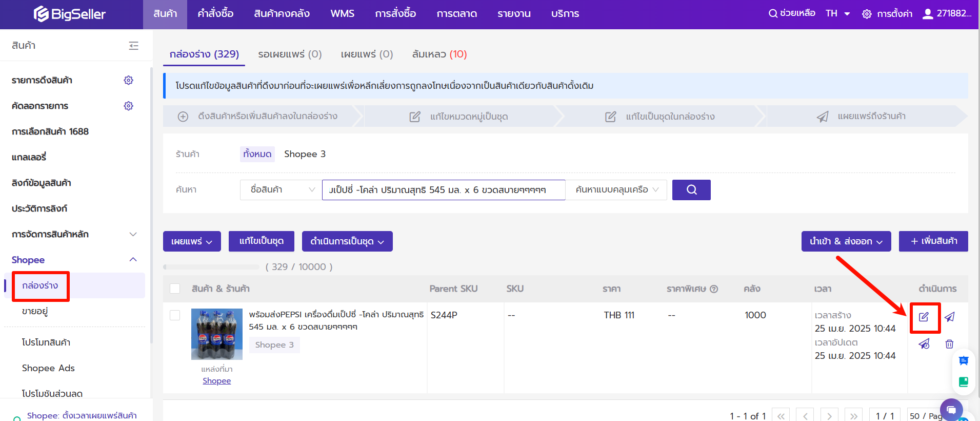
Task: Click the PEPSI bottles product thumbnail
Action: pos(217,334)
